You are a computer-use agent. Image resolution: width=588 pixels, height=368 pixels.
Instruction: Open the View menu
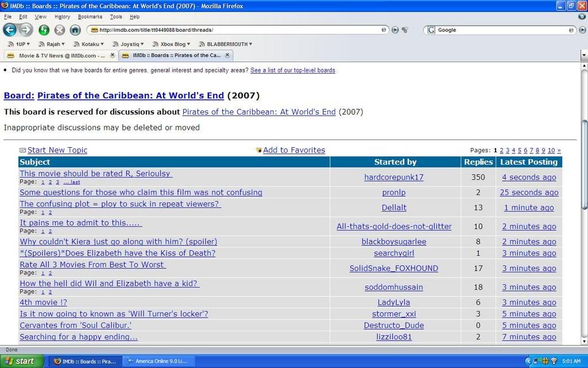[x=41, y=17]
